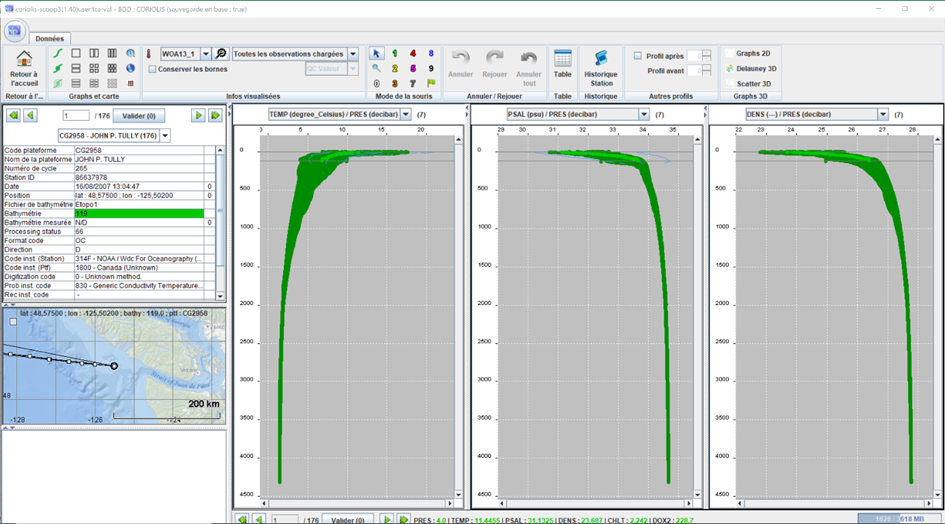945x524 pixels.
Task: Click the round application logo button
Action: (14, 31)
